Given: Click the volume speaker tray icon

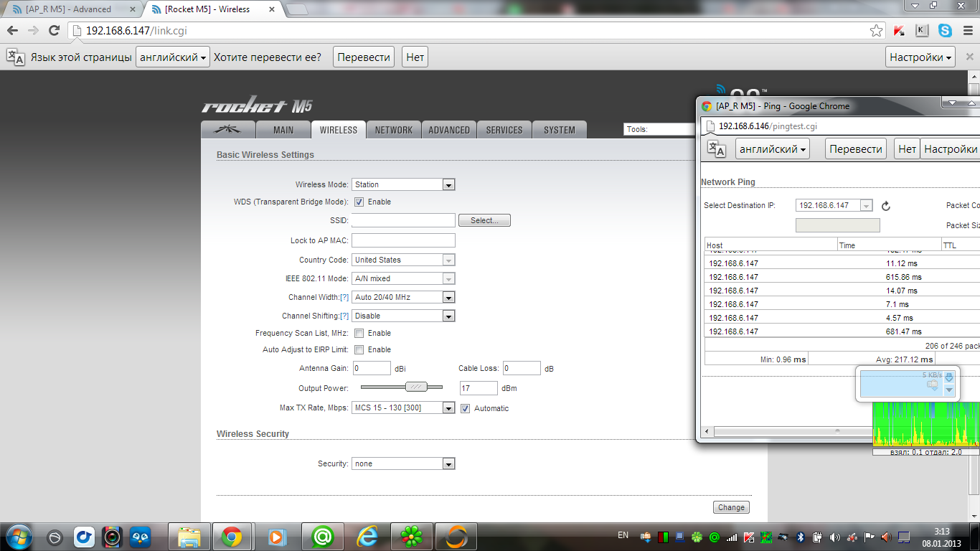Looking at the screenshot, I should tap(834, 537).
